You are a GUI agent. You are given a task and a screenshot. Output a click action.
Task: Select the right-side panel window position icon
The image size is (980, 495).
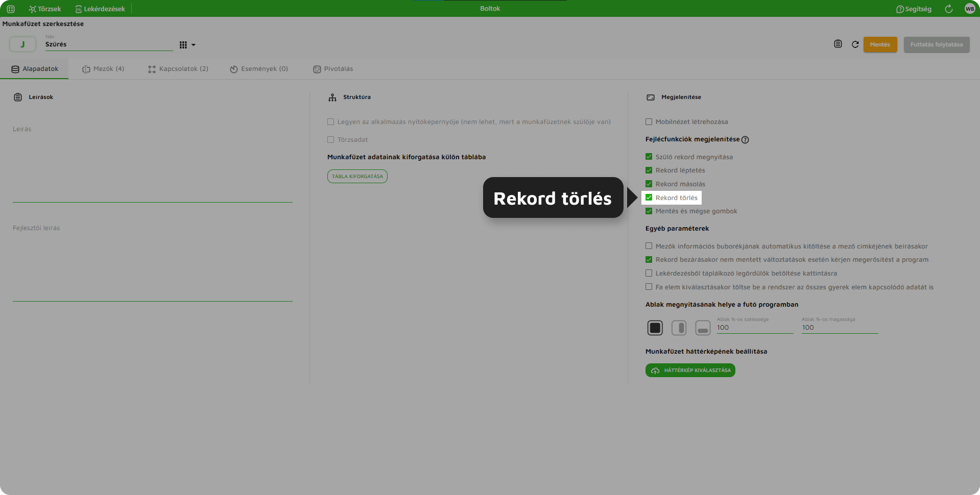pyautogui.click(x=679, y=328)
